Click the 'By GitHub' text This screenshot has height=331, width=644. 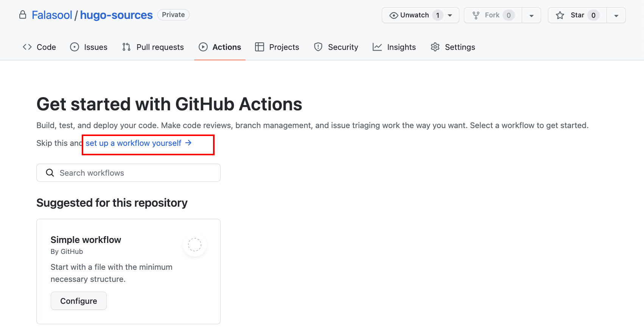point(67,252)
